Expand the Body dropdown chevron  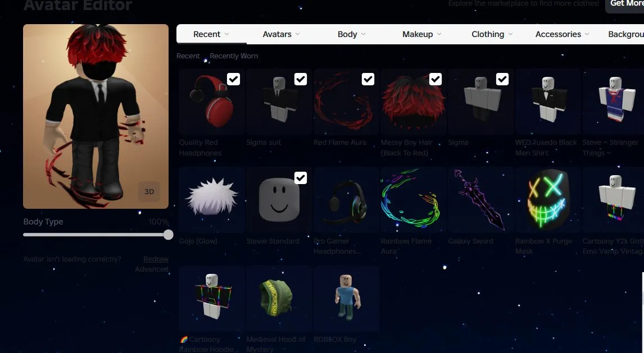[x=364, y=34]
